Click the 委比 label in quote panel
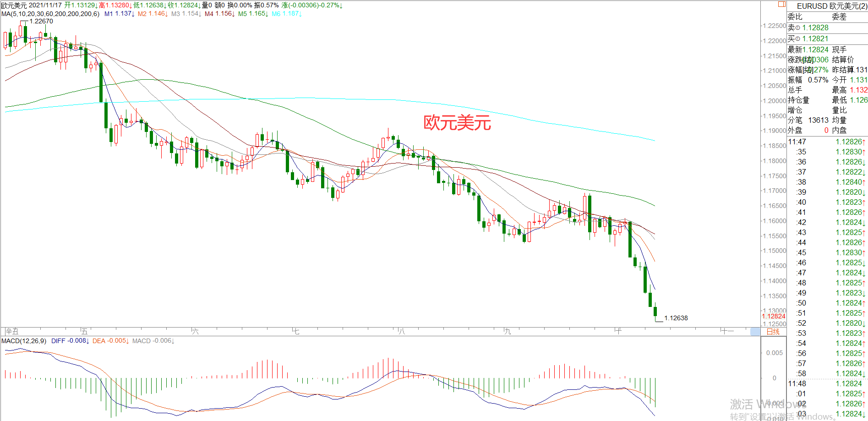Image resolution: width=868 pixels, height=421 pixels. (795, 17)
